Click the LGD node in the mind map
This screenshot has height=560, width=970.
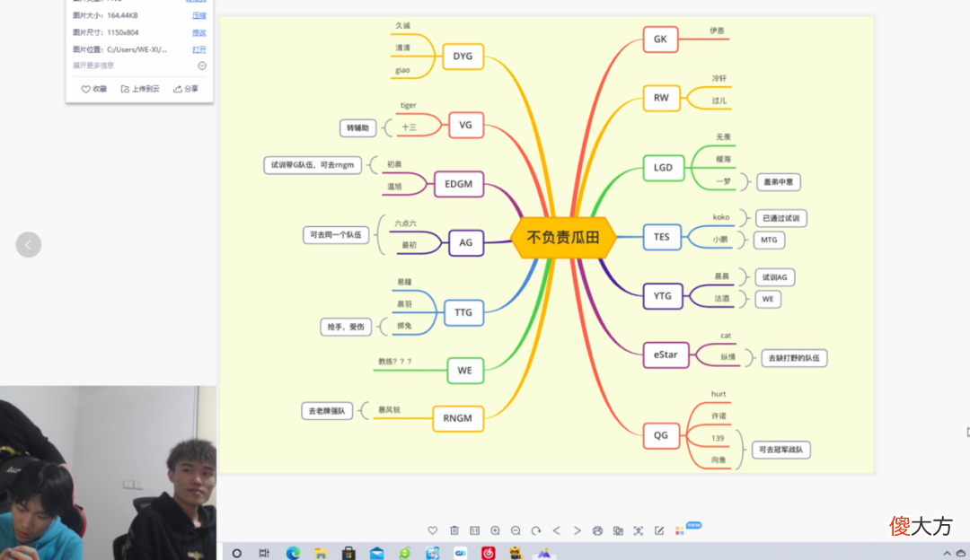click(x=663, y=168)
